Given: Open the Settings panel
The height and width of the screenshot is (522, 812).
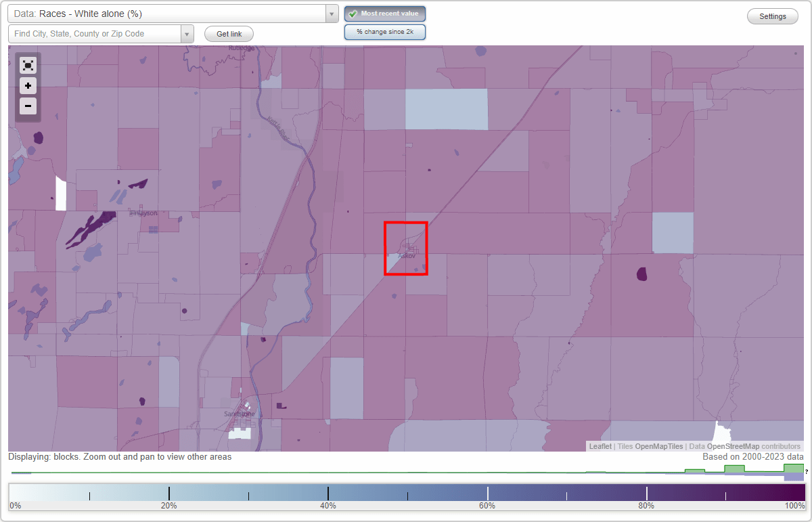Looking at the screenshot, I should [x=772, y=16].
